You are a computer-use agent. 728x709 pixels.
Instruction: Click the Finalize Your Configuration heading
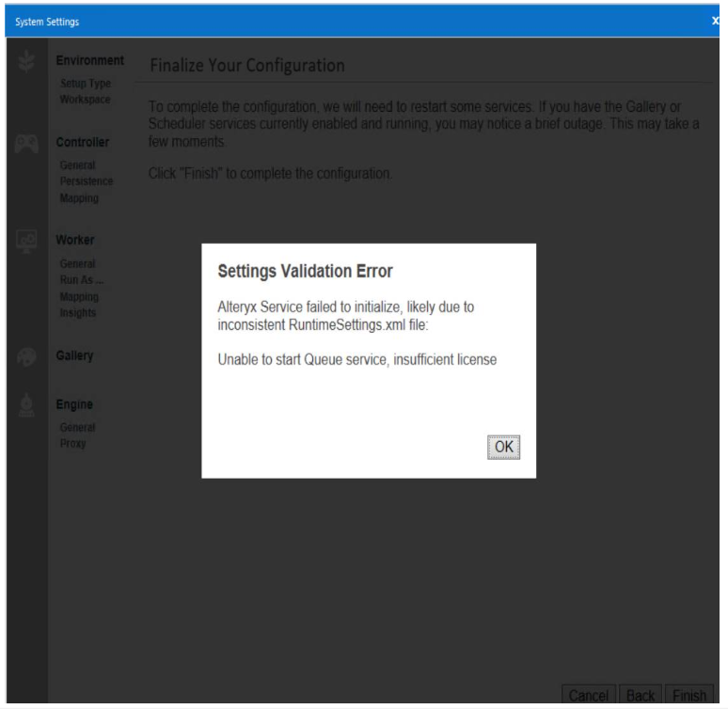247,66
